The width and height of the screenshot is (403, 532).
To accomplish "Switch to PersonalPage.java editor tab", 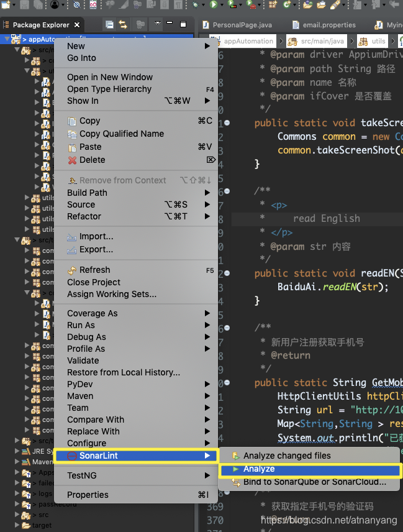I will coord(237,25).
